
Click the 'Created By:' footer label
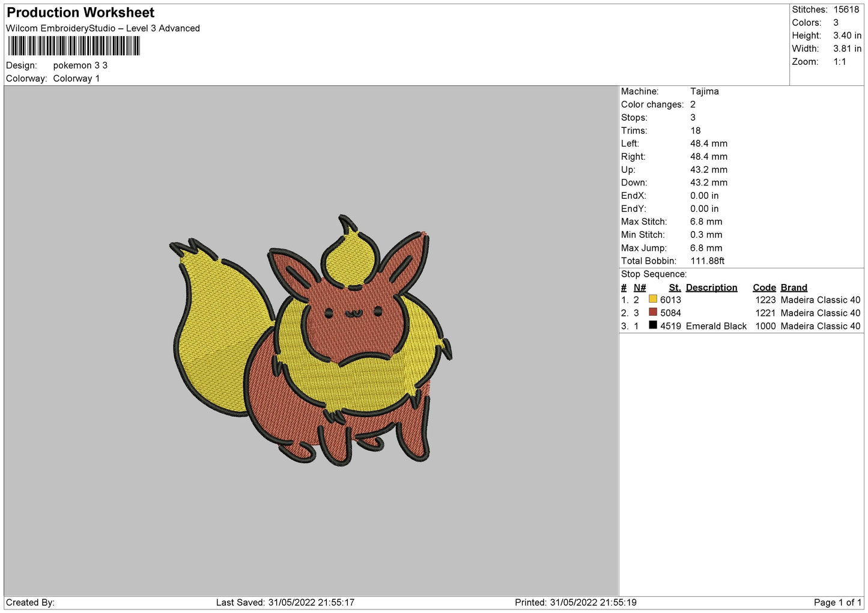30,602
